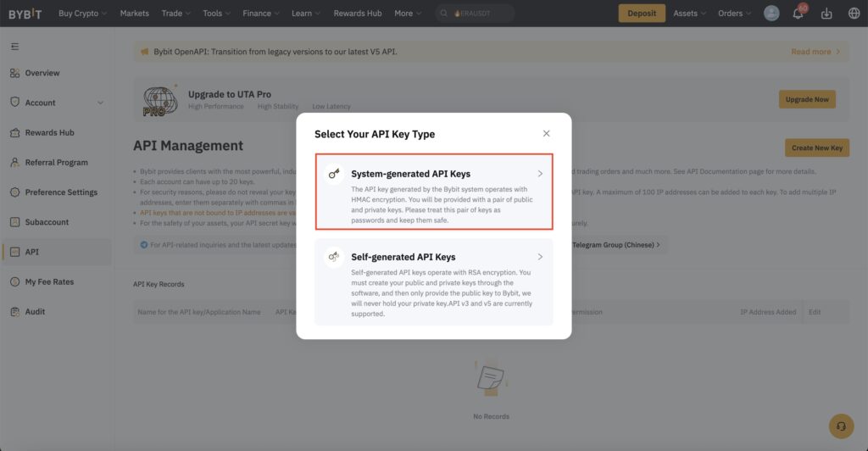
Task: Click the IP Address Added column header
Action: click(768, 312)
